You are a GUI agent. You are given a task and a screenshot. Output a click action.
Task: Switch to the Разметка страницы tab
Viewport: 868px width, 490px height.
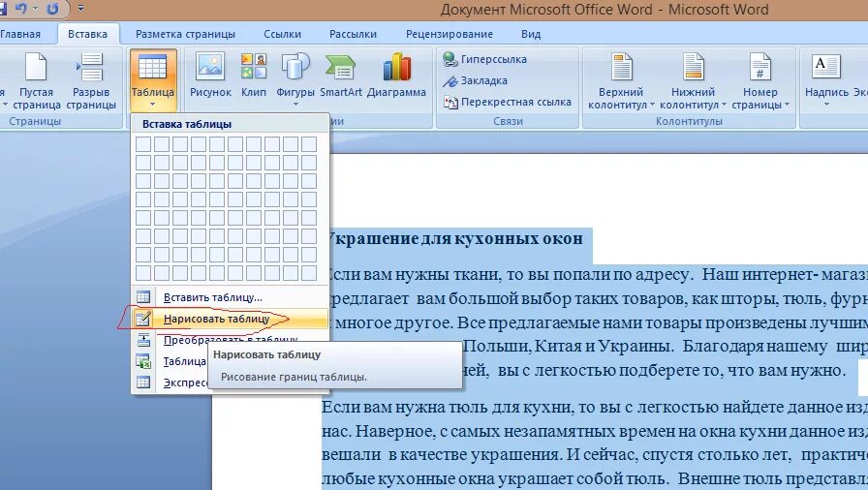(185, 34)
